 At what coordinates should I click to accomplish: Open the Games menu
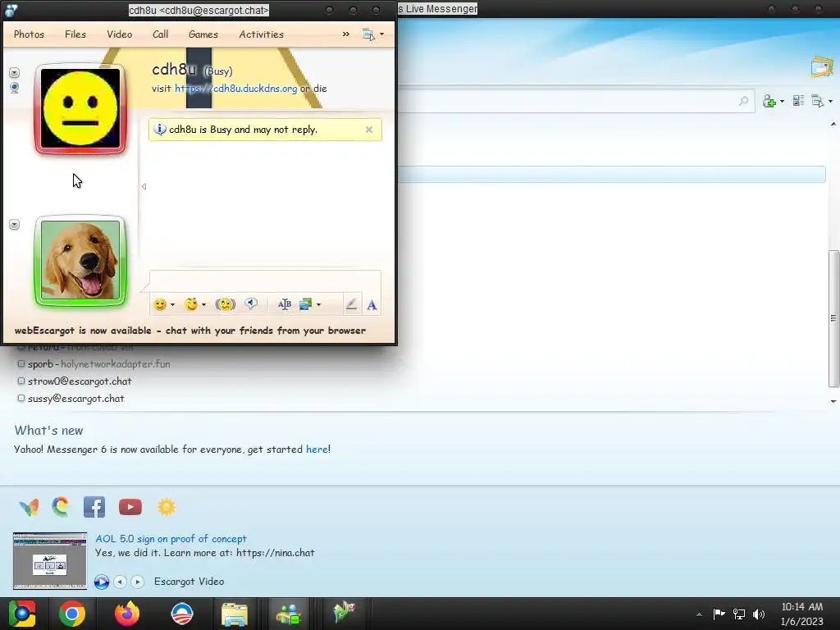[203, 34]
